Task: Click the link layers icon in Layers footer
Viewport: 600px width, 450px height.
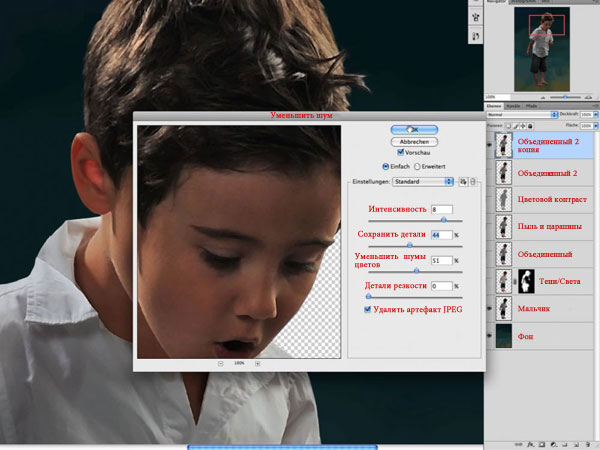Action: (518, 445)
